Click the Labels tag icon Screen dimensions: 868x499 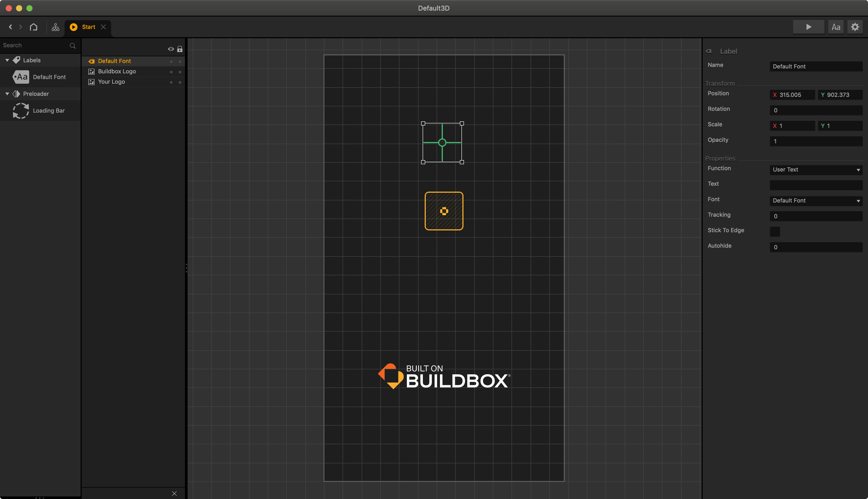pos(17,60)
